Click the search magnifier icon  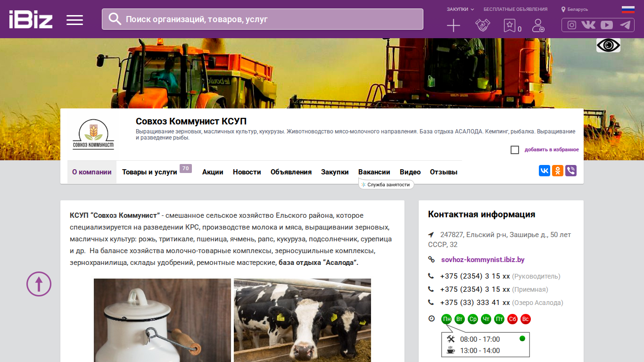115,19
